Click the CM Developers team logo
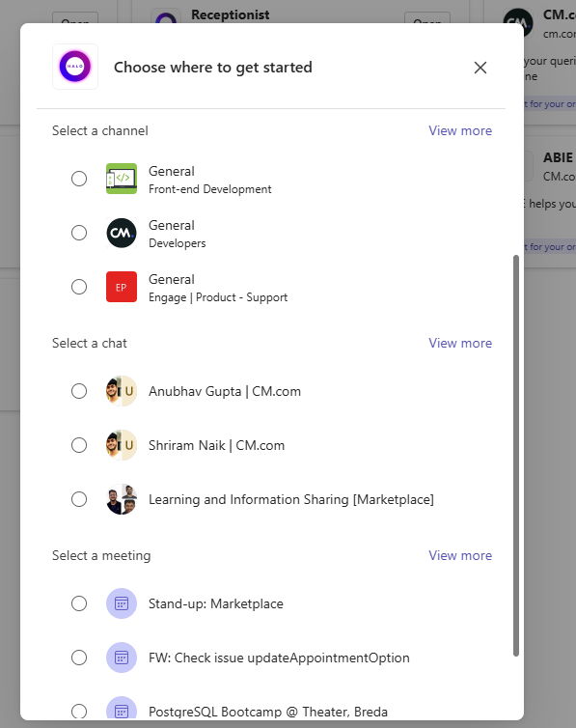576x728 pixels. pyautogui.click(x=122, y=233)
